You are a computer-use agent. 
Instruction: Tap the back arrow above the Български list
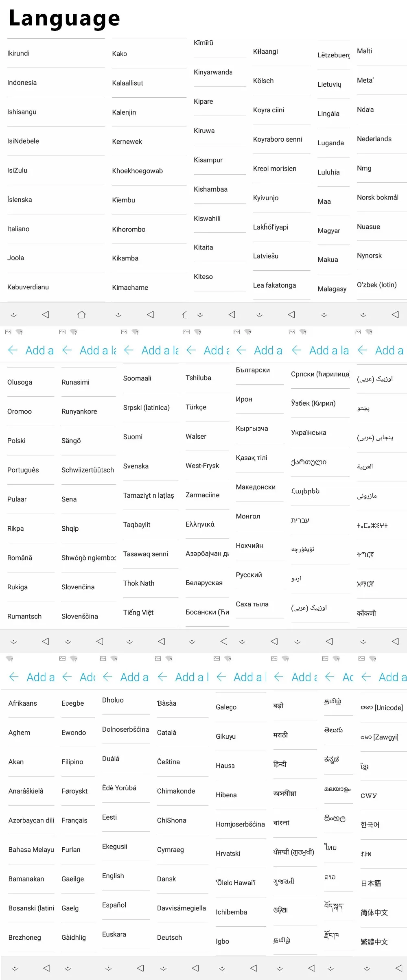(241, 350)
